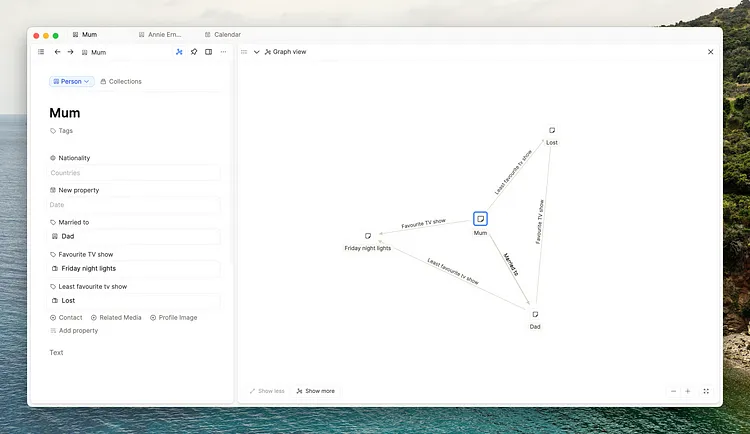Toggle the side panel layout icon
The width and height of the screenshot is (750, 434).
click(x=208, y=52)
